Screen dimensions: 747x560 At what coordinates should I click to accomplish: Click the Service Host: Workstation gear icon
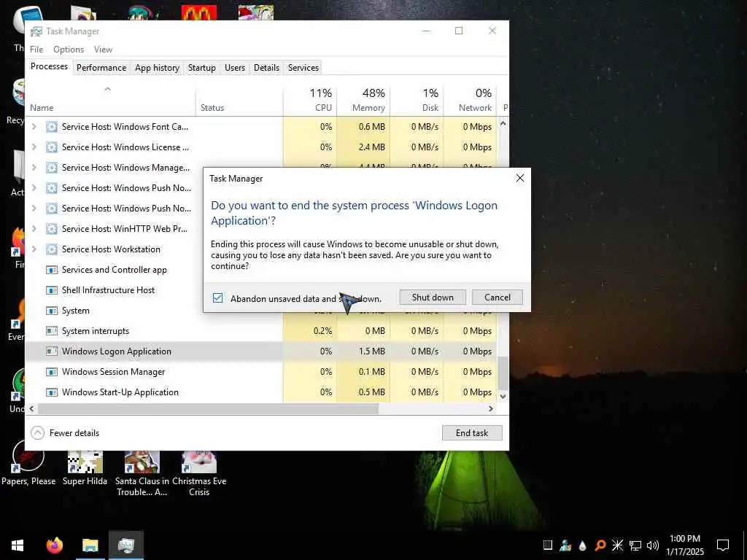pos(52,249)
